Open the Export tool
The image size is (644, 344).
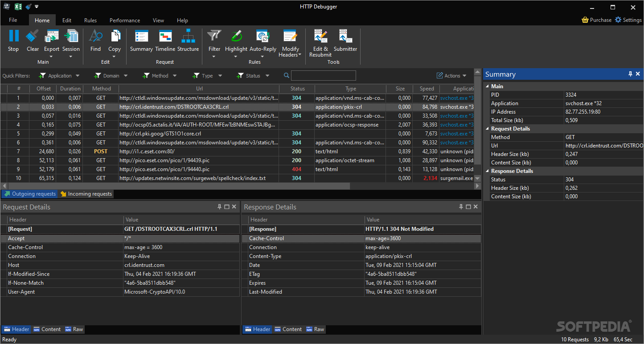pyautogui.click(x=52, y=43)
